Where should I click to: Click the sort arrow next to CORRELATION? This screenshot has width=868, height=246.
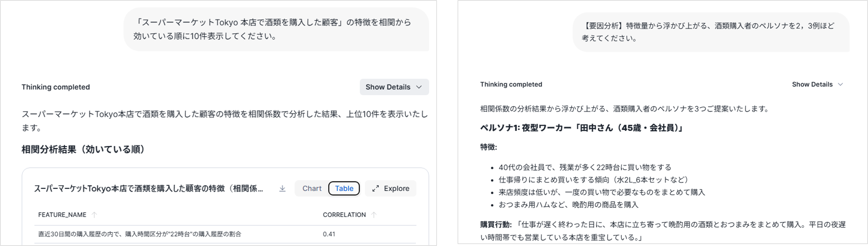pyautogui.click(x=374, y=215)
